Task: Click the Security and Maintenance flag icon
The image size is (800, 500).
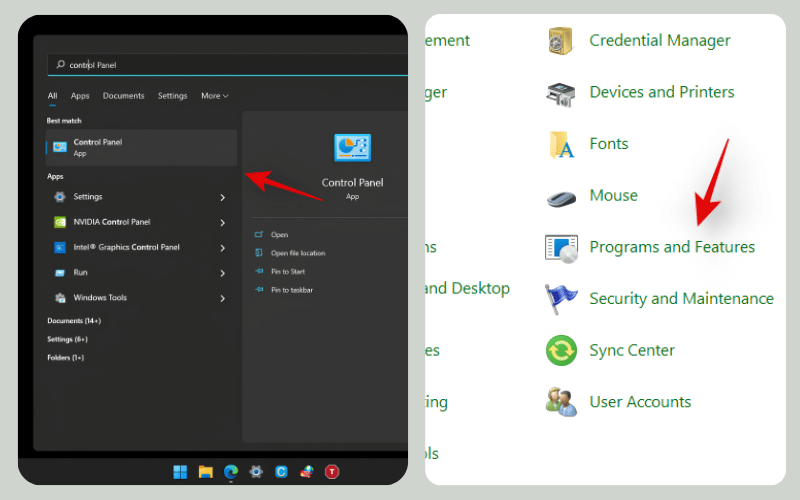Action: (x=560, y=299)
